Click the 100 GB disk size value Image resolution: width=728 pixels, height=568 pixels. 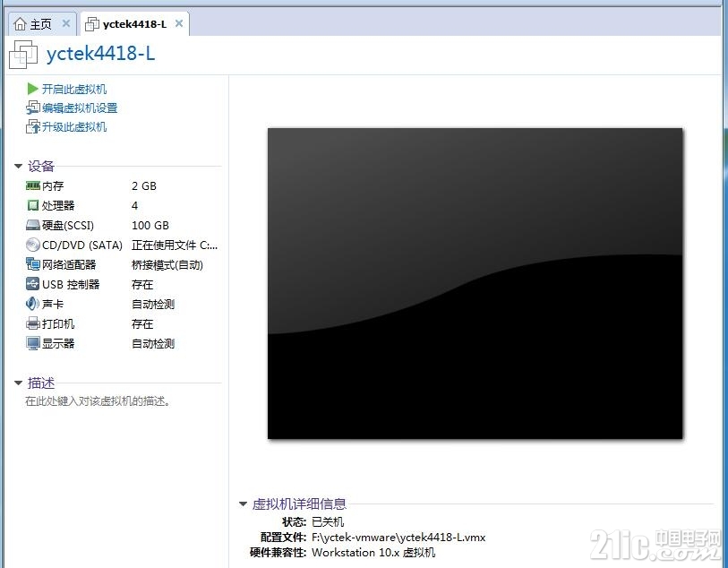(x=150, y=225)
